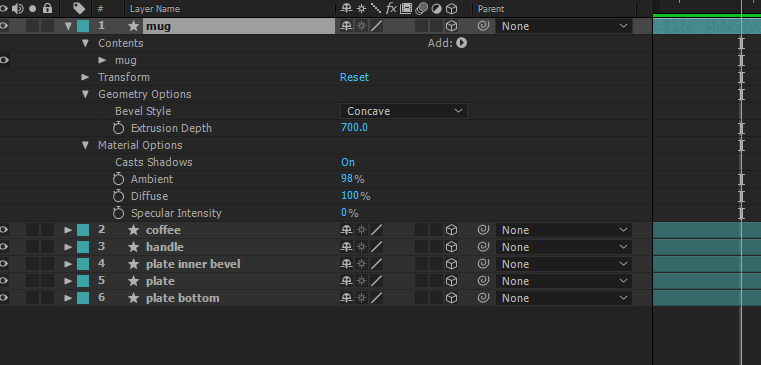The width and height of the screenshot is (761, 365).
Task: Hide the plate inner bevel layer
Action: [x=4, y=264]
